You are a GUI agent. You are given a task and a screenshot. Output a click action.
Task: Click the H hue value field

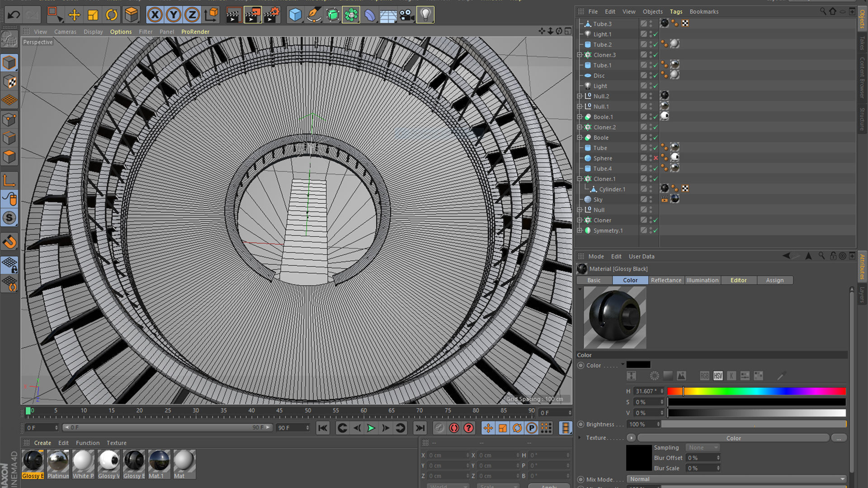pos(649,391)
